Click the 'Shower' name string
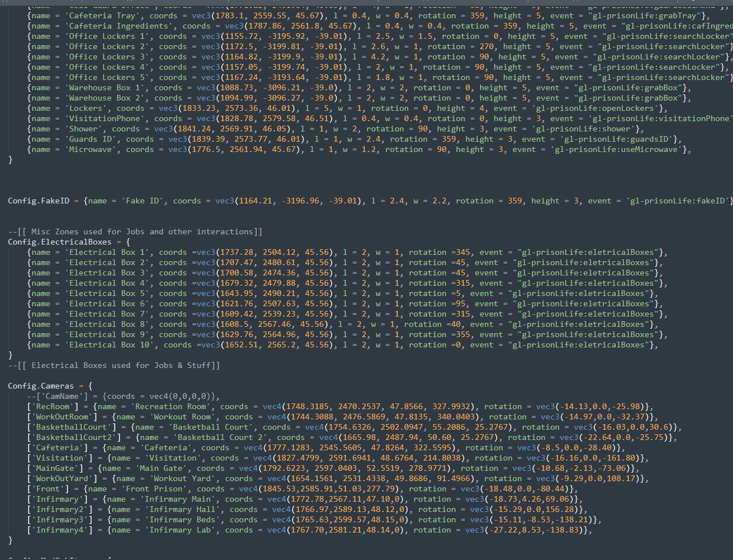Screen dimensions: 733x560 pos(84,129)
